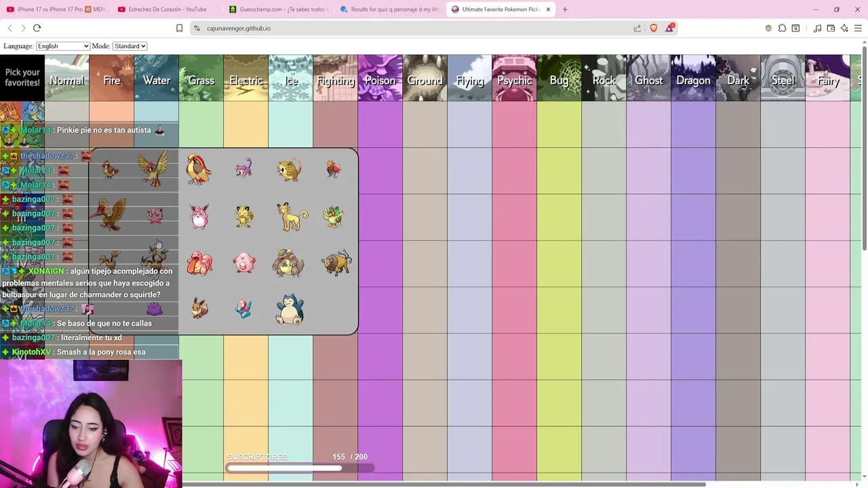
Task: Click the Fighting type column header
Action: (x=335, y=78)
